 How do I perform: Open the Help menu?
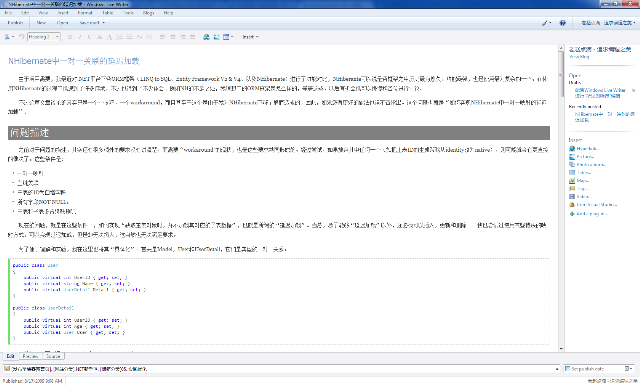click(x=168, y=13)
